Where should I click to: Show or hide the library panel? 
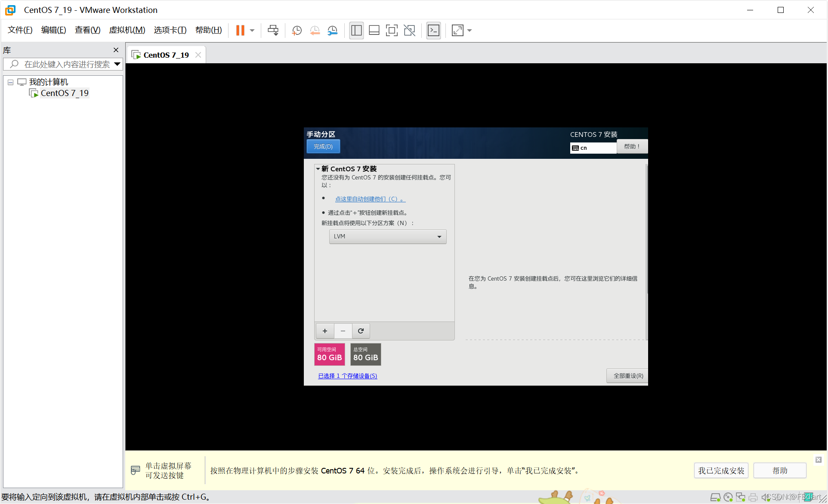(356, 30)
